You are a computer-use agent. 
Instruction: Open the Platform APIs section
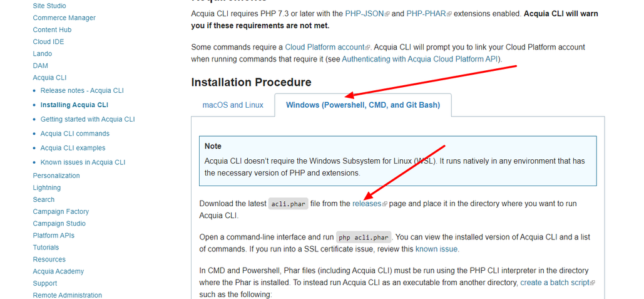coord(53,236)
